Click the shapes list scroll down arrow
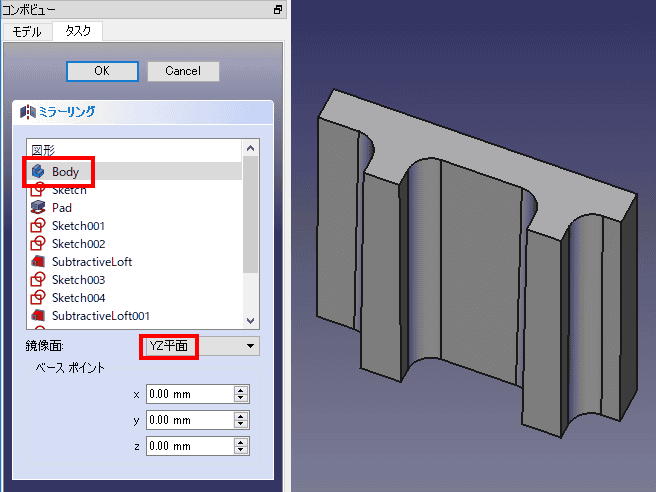Viewport: 656px width, 492px height. coord(251,321)
